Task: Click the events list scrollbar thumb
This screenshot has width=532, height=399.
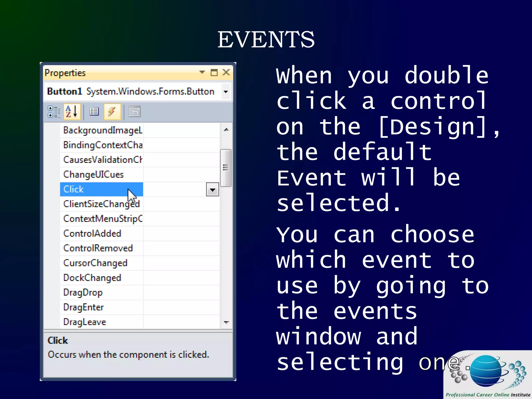Action: pos(226,168)
